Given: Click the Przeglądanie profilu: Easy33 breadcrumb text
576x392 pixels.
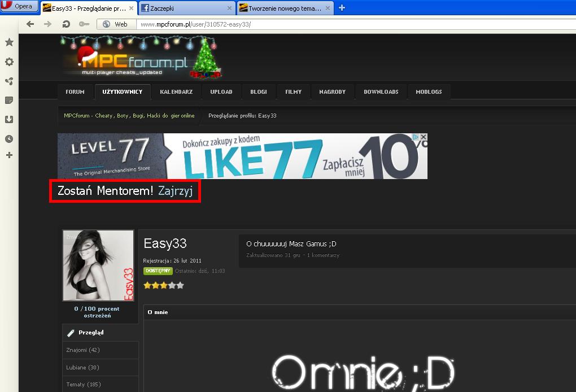Looking at the screenshot, I should click(242, 116).
